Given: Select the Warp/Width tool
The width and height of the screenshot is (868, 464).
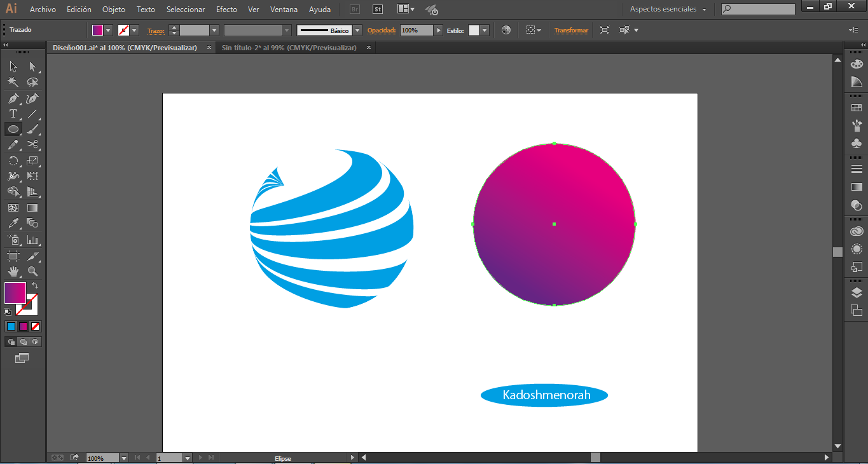Looking at the screenshot, I should (13, 176).
